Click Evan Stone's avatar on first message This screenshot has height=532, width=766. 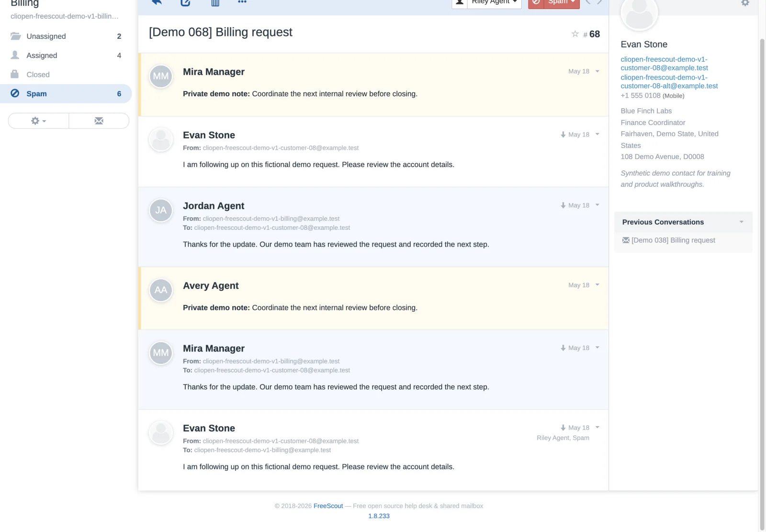click(x=161, y=140)
